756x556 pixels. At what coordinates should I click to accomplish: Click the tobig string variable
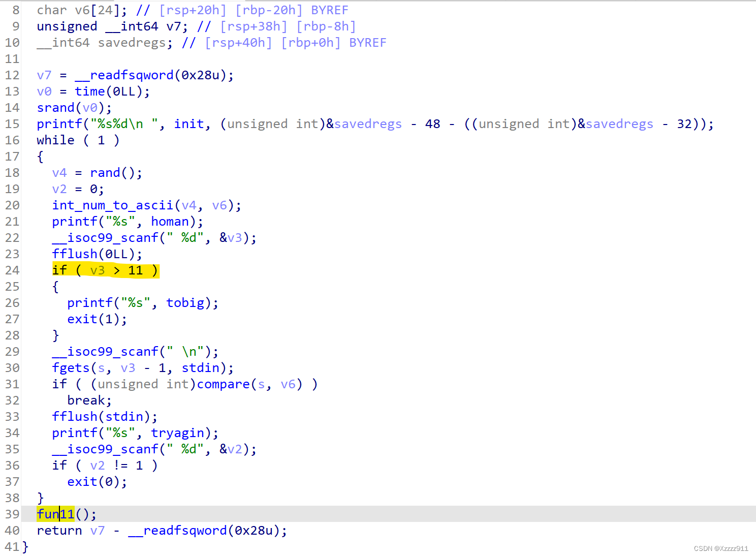tap(185, 303)
